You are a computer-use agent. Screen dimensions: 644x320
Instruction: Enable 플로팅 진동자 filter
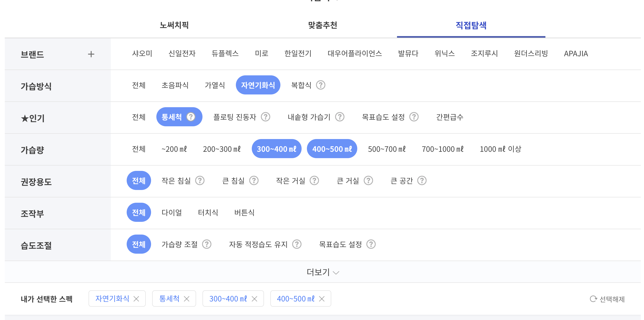pyautogui.click(x=235, y=117)
